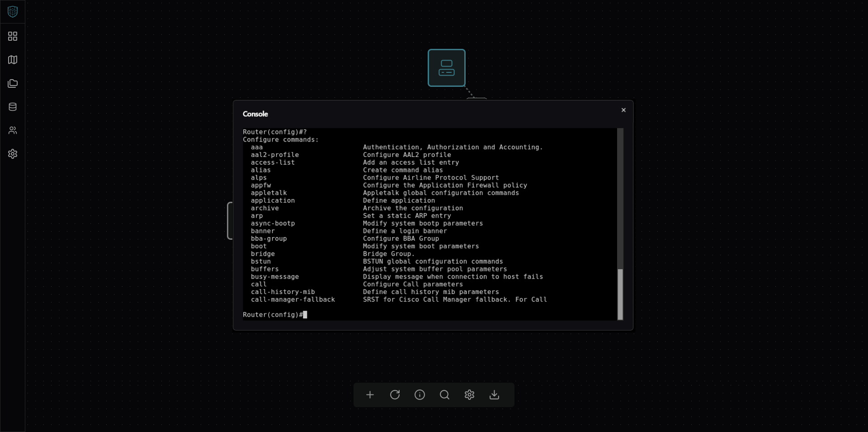Click the console scrollbar thumb

620,294
